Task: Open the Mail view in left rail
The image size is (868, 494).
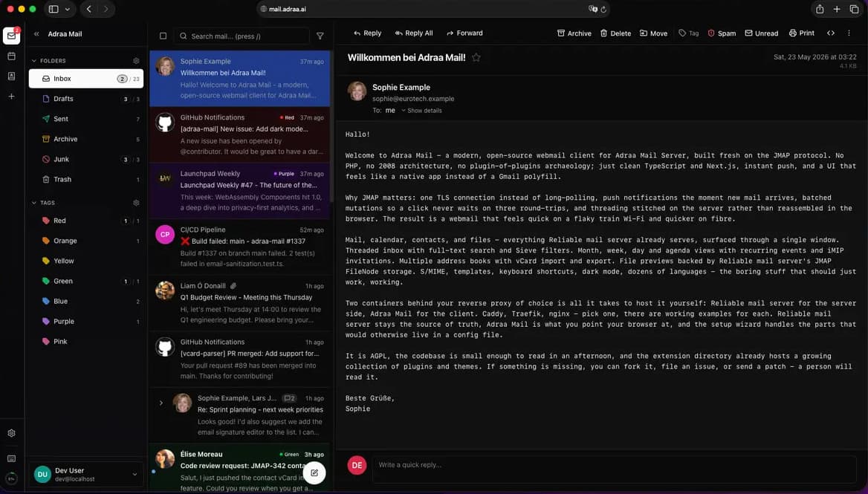Action: coord(12,36)
